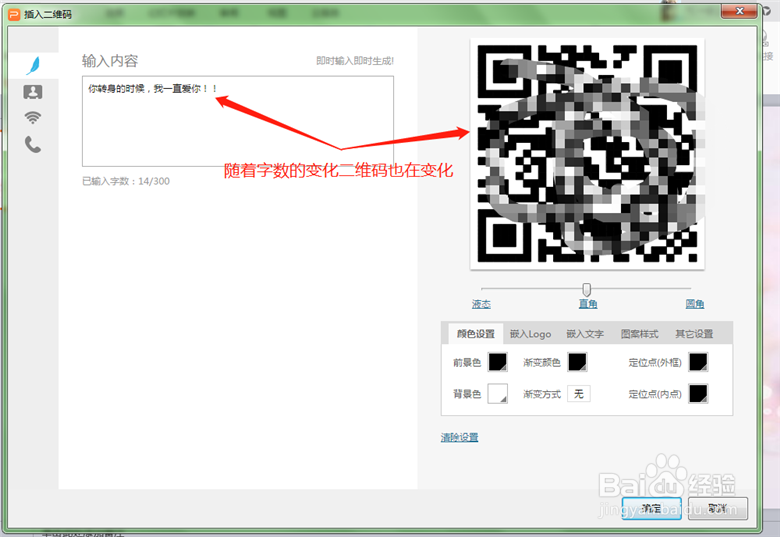Switch to the 图案样式 tab
This screenshot has height=537, width=780.
coord(640,334)
